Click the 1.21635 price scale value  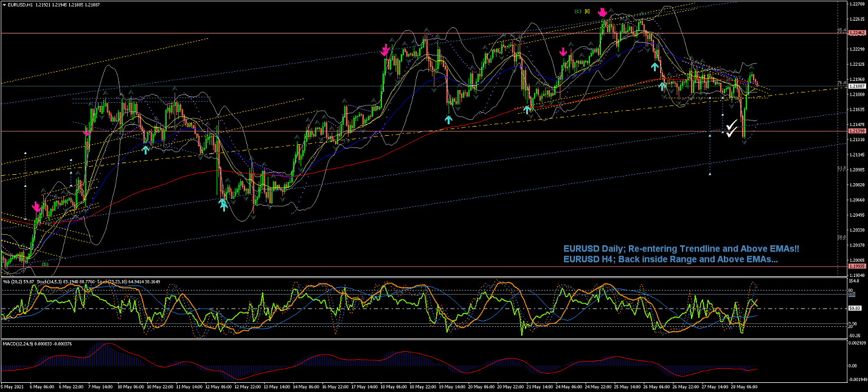[856, 110]
